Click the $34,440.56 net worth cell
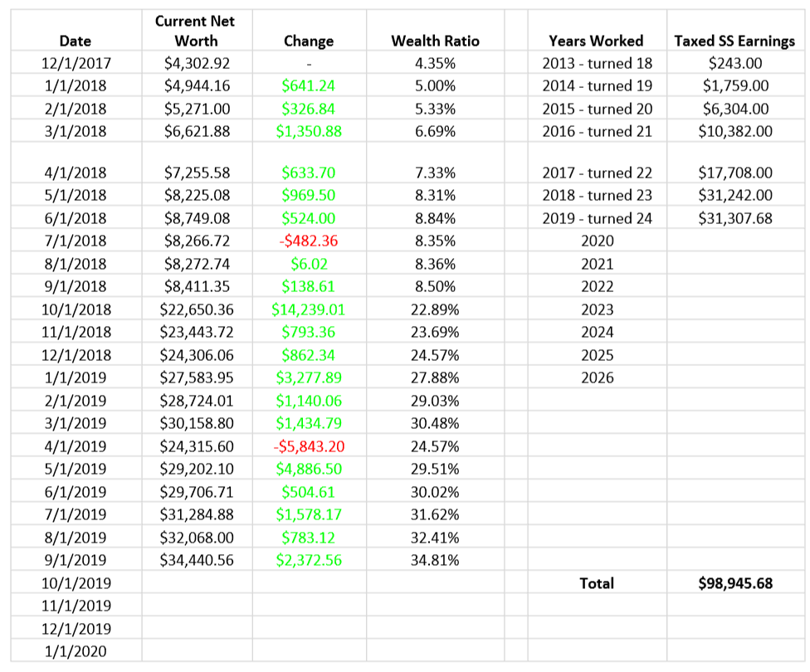This screenshot has width=810, height=672. pos(197,560)
